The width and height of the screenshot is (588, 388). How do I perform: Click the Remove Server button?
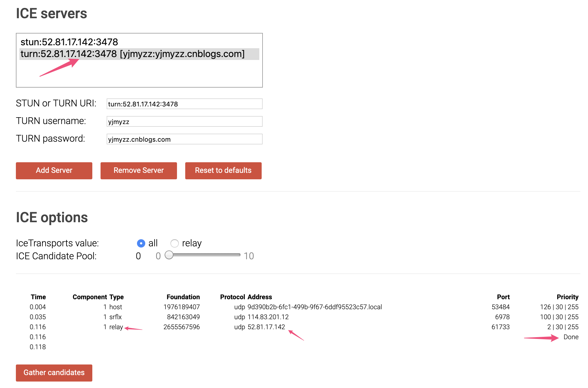(x=138, y=170)
